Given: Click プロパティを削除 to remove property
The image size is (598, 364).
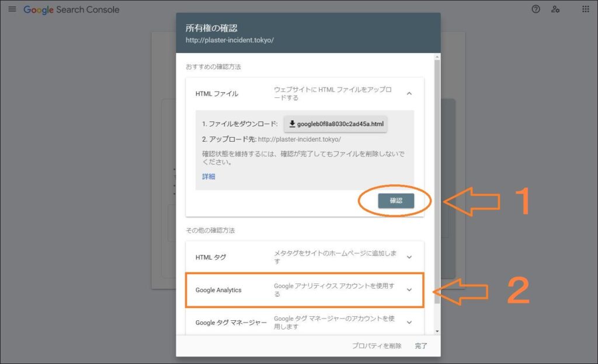Looking at the screenshot, I should point(377,346).
